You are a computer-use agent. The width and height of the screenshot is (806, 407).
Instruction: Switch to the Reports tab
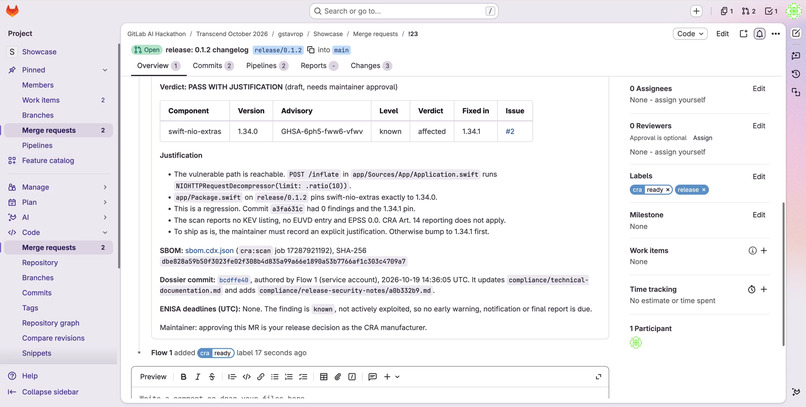(319, 66)
